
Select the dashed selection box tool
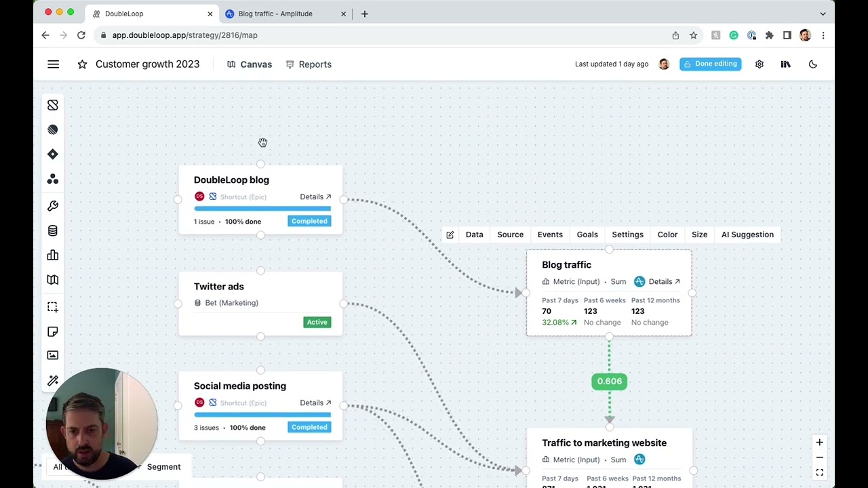pos(53,307)
